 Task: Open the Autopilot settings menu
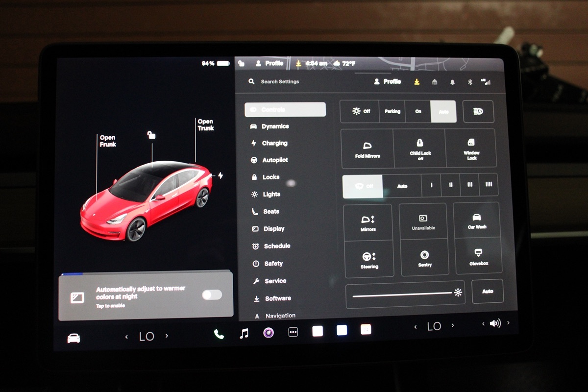coord(275,160)
